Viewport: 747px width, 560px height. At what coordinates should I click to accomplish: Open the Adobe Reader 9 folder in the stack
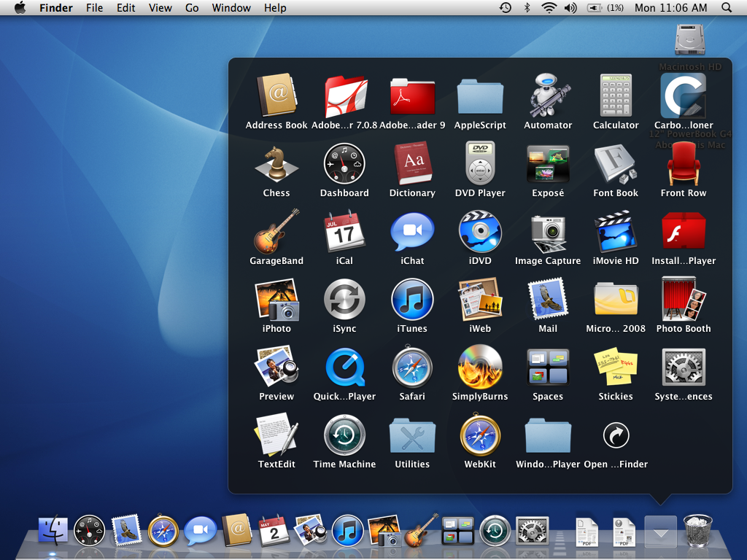412,96
